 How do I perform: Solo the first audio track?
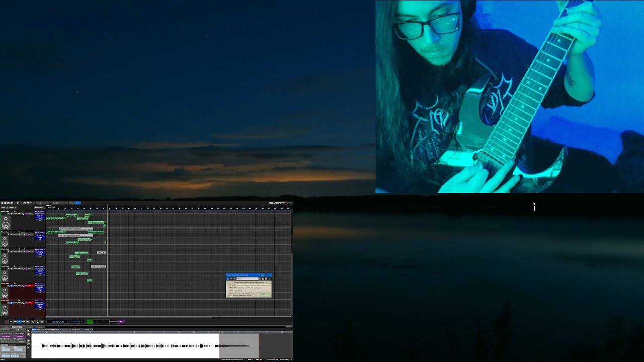[19, 214]
